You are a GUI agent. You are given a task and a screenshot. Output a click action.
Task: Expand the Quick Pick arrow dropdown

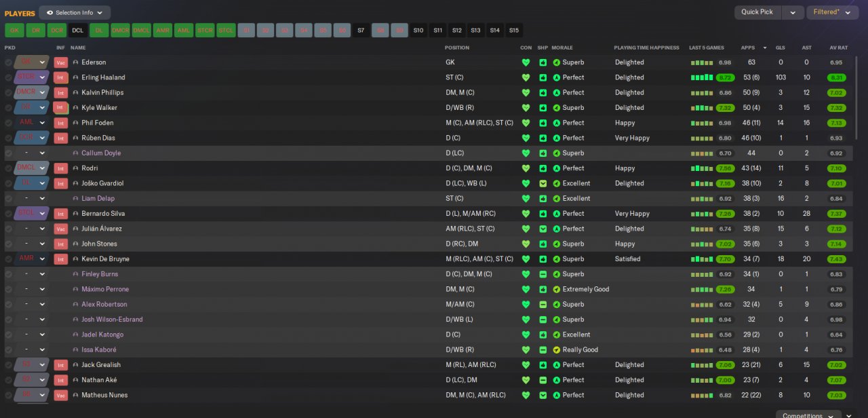792,12
